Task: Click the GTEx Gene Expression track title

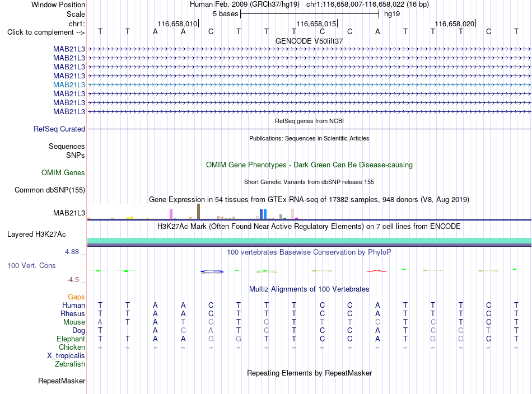Action: point(309,199)
